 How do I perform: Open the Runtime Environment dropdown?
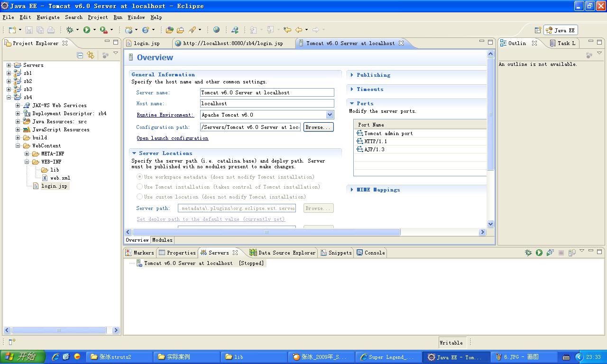point(330,115)
